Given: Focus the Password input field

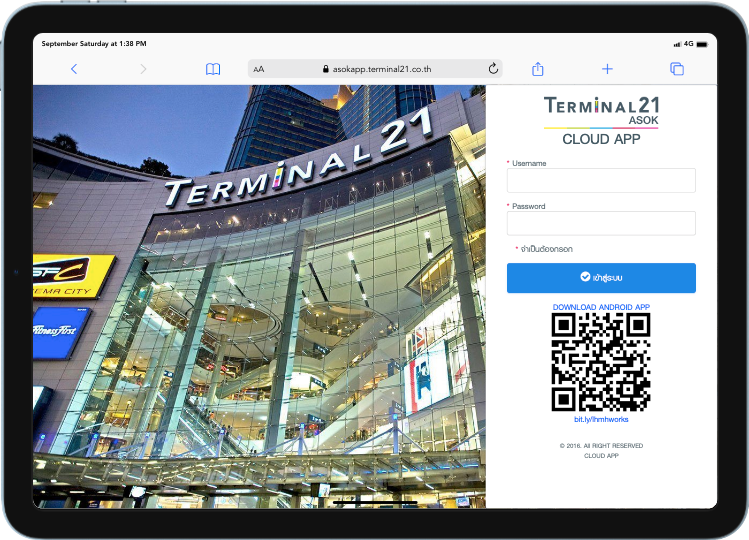Looking at the screenshot, I should (601, 223).
